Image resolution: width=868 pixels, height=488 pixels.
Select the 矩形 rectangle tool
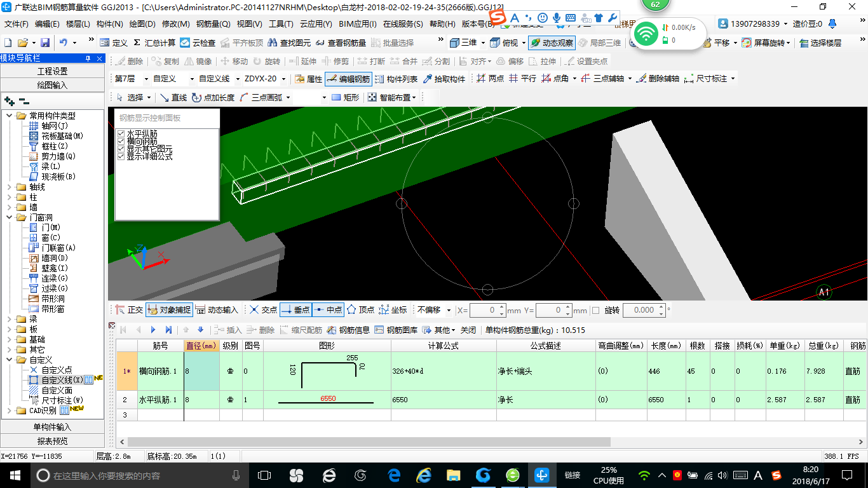[x=345, y=97]
